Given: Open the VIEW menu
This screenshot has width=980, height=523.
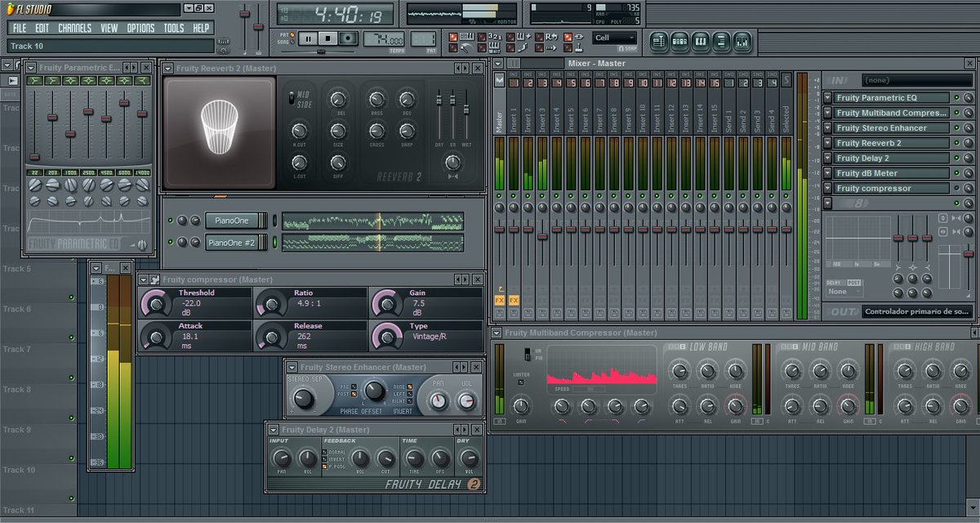Looking at the screenshot, I should pos(109,28).
